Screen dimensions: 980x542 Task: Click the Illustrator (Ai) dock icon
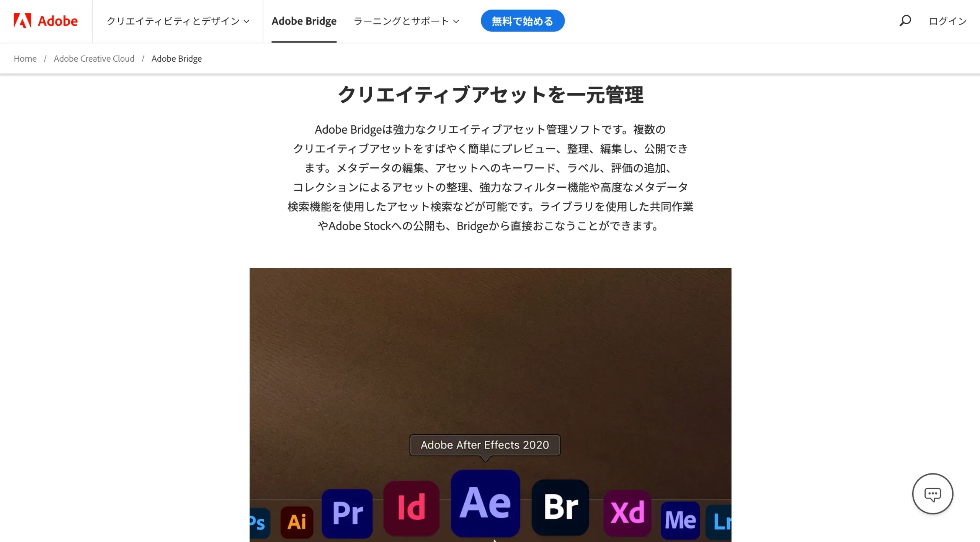point(297,522)
